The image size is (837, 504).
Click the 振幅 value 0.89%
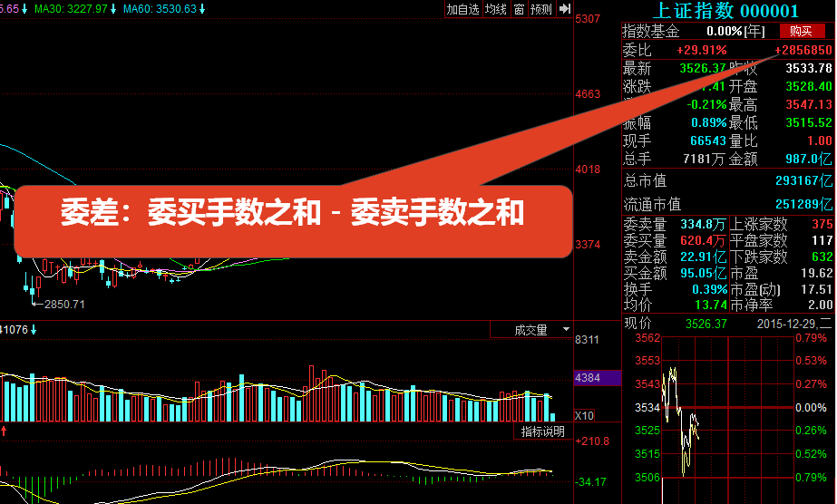click(709, 122)
